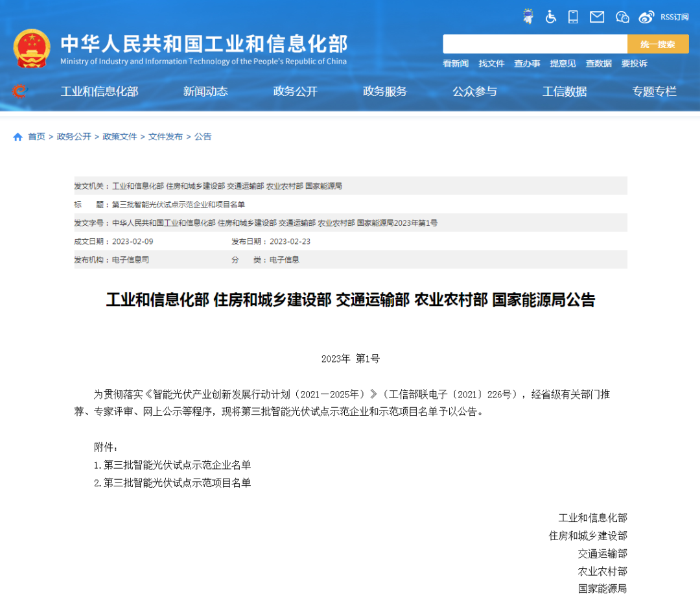Go to 工信数据 in navigation bar
The height and width of the screenshot is (594, 700).
click(565, 91)
